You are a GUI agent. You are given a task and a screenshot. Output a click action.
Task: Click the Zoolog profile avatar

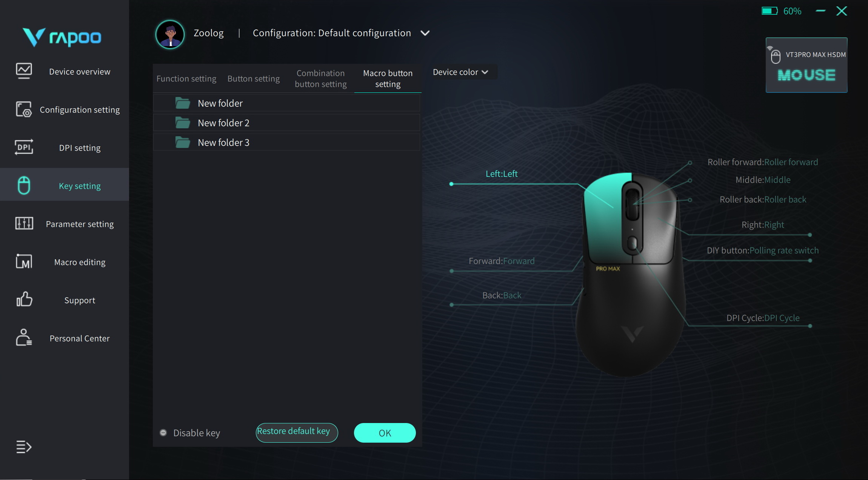pyautogui.click(x=170, y=34)
